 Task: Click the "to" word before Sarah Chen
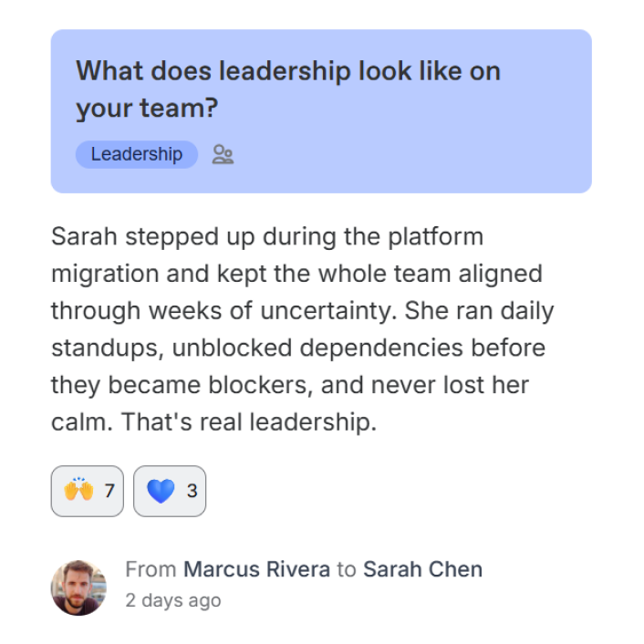pyautogui.click(x=347, y=570)
